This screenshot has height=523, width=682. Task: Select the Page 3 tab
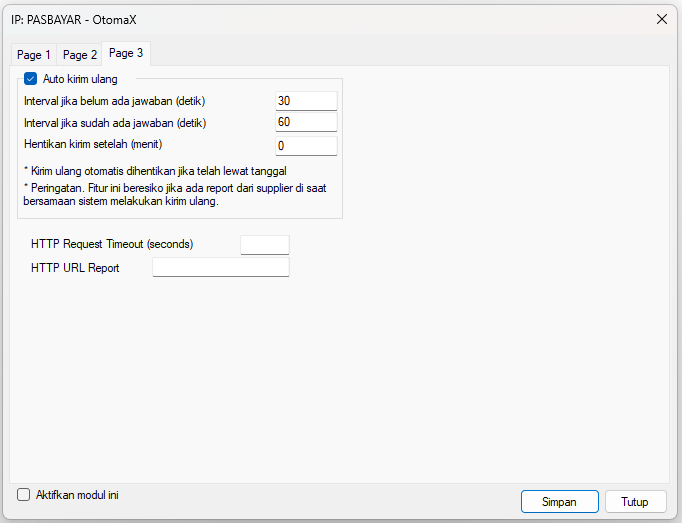(126, 53)
